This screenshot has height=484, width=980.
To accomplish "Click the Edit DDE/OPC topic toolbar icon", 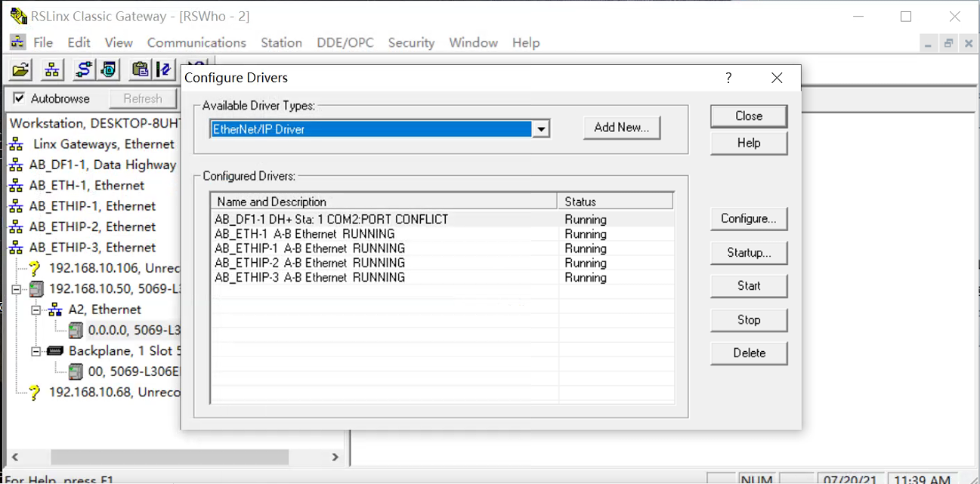I will click(x=164, y=69).
